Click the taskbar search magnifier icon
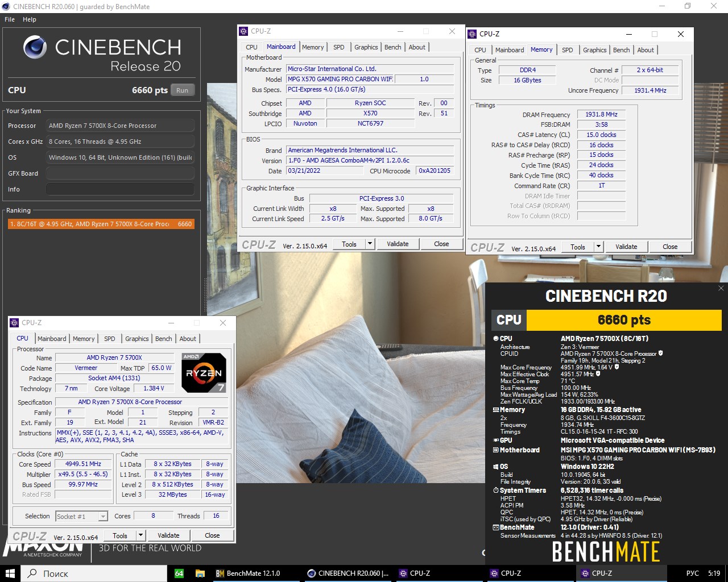This screenshot has height=582, width=728. [x=33, y=573]
